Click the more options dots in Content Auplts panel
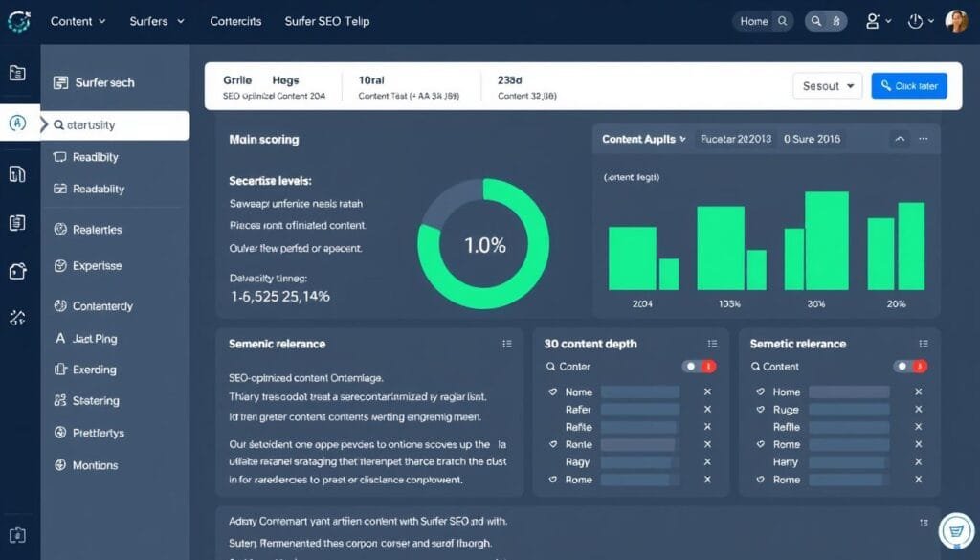Image resolution: width=980 pixels, height=560 pixels. (924, 139)
